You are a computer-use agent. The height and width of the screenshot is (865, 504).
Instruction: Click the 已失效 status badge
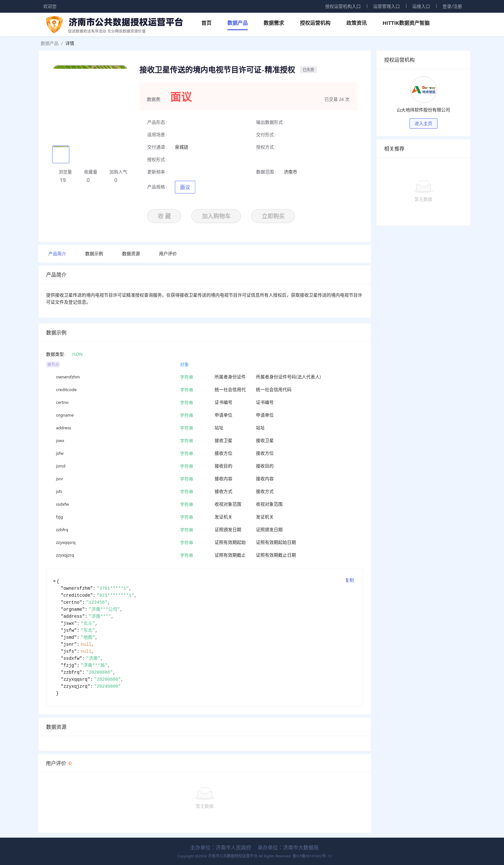pyautogui.click(x=308, y=70)
